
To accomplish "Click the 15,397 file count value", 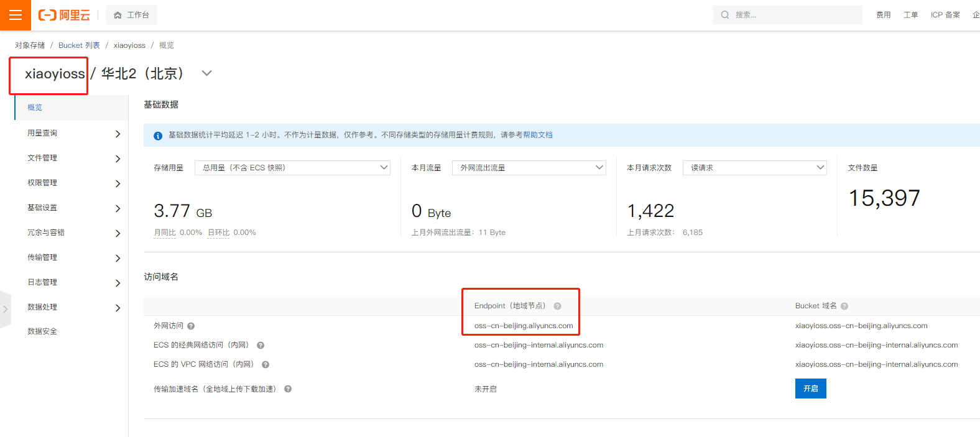I will [x=884, y=198].
